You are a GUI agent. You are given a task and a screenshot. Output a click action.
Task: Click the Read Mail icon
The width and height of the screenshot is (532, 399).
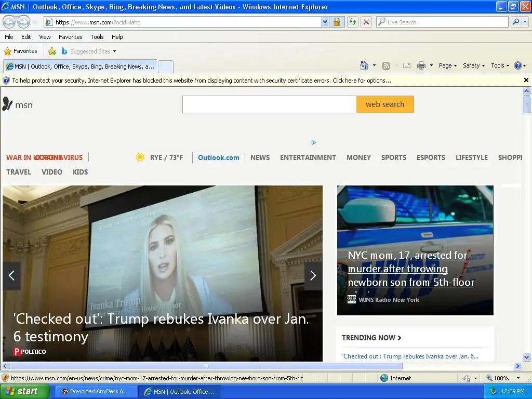[x=407, y=66]
